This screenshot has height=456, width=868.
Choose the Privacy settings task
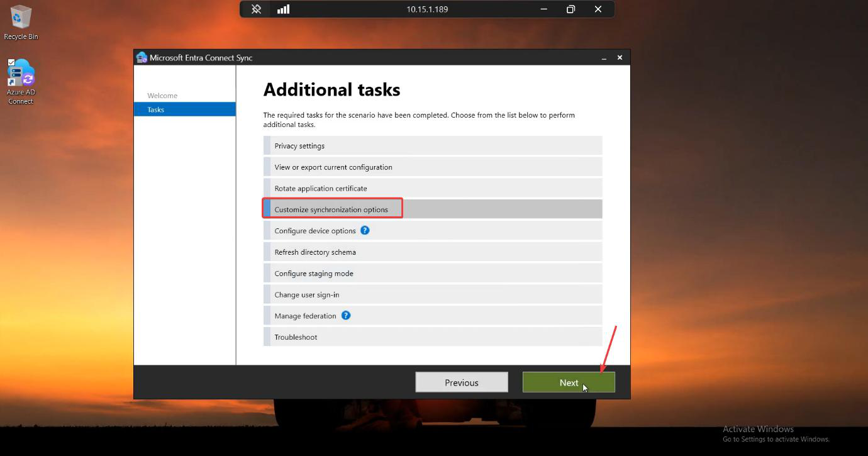(433, 145)
